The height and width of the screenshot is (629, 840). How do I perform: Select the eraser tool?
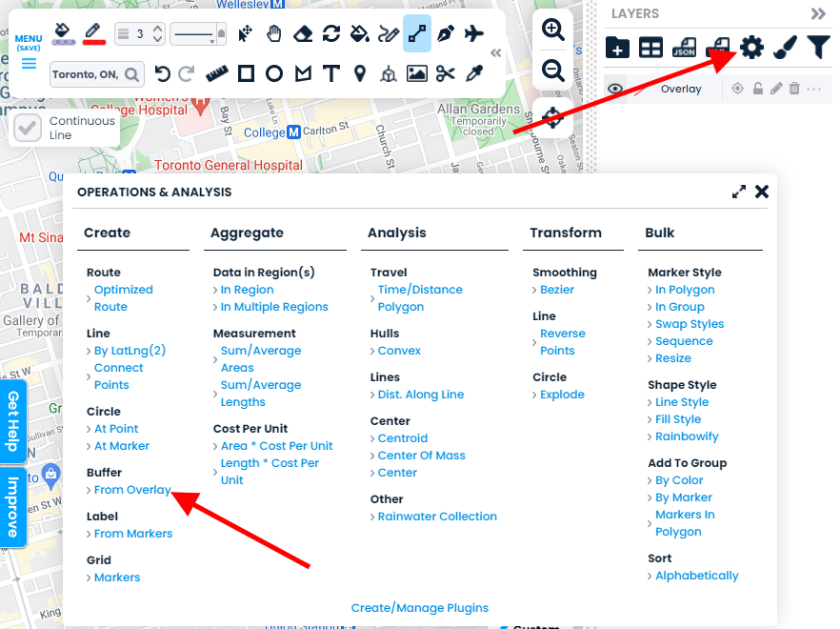[303, 34]
